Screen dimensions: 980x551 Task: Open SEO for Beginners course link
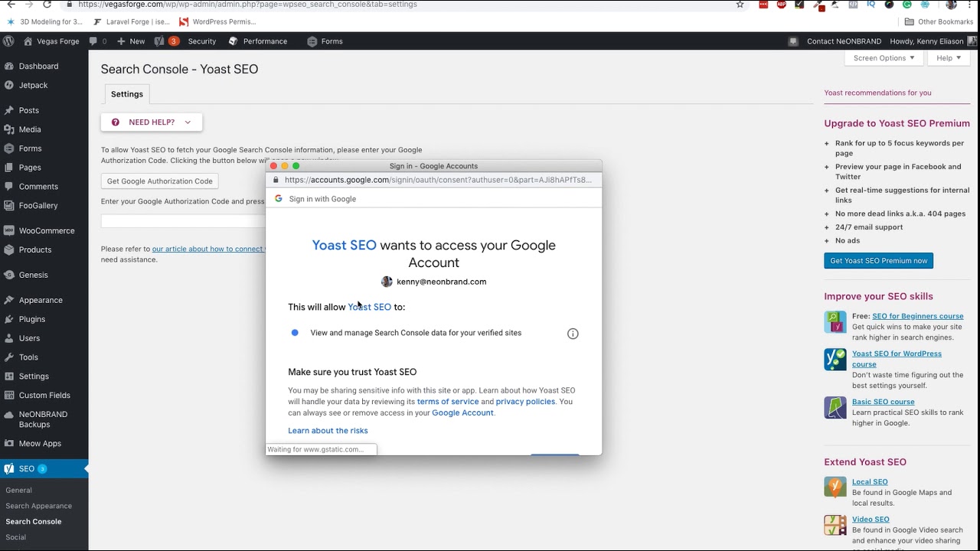pyautogui.click(x=917, y=316)
